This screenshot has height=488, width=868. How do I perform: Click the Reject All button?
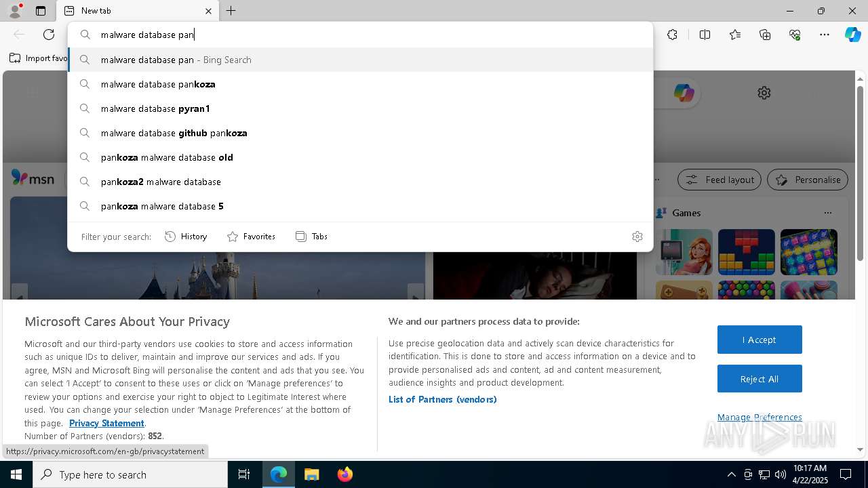point(759,379)
